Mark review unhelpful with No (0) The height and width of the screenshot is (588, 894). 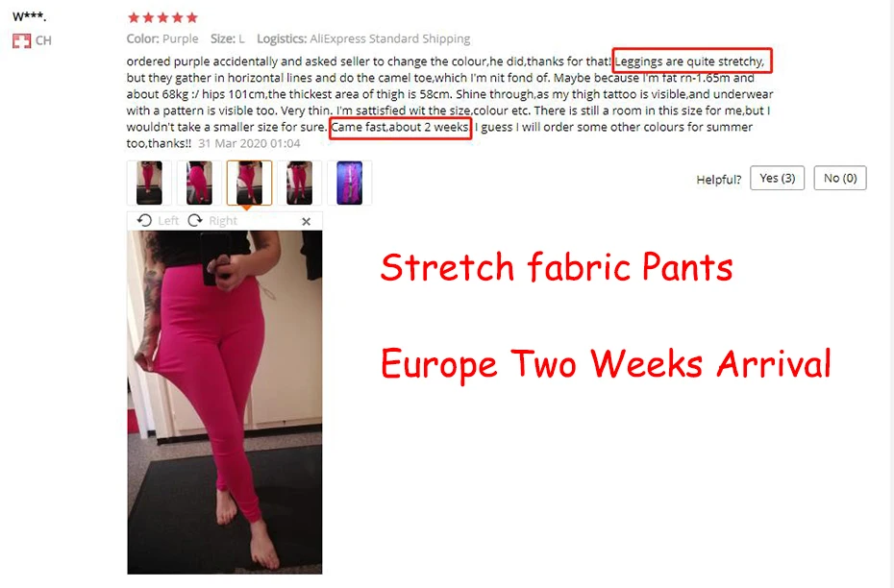coord(840,179)
